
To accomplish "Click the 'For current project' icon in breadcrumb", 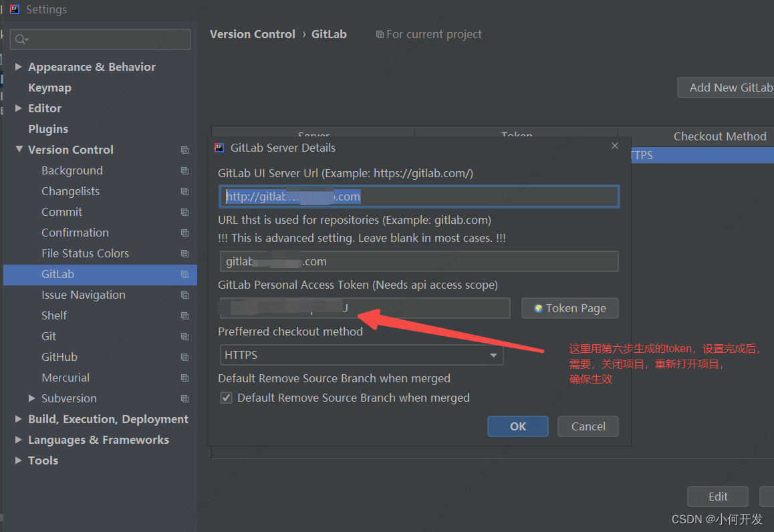I will point(380,35).
